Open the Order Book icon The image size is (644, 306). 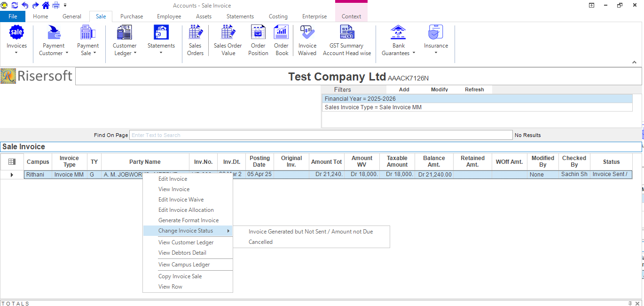[x=281, y=40]
